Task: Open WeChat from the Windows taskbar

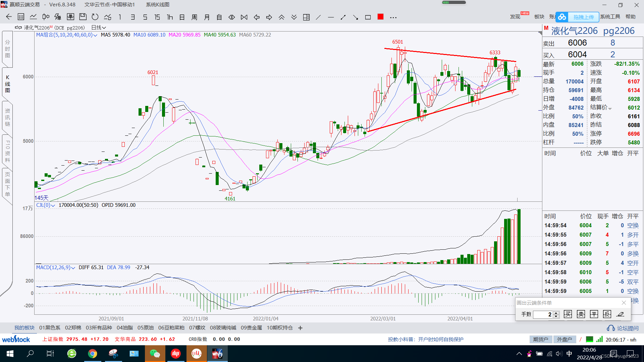Action: click(x=155, y=354)
